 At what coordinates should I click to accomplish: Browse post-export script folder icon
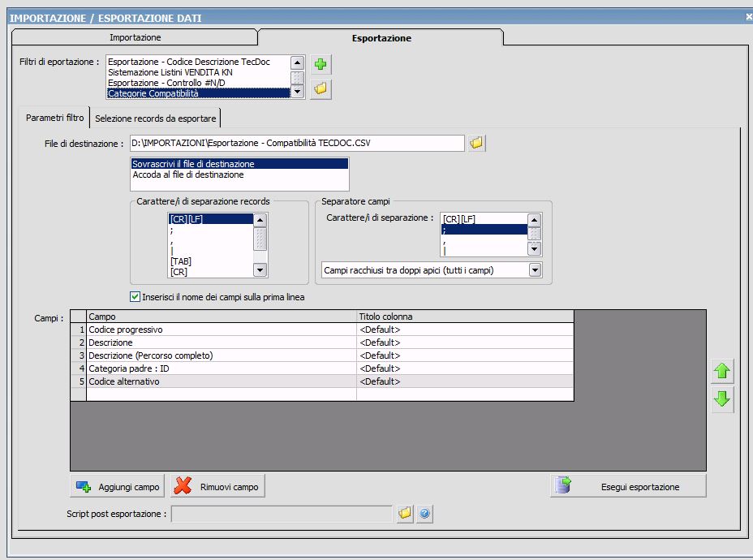(x=404, y=514)
